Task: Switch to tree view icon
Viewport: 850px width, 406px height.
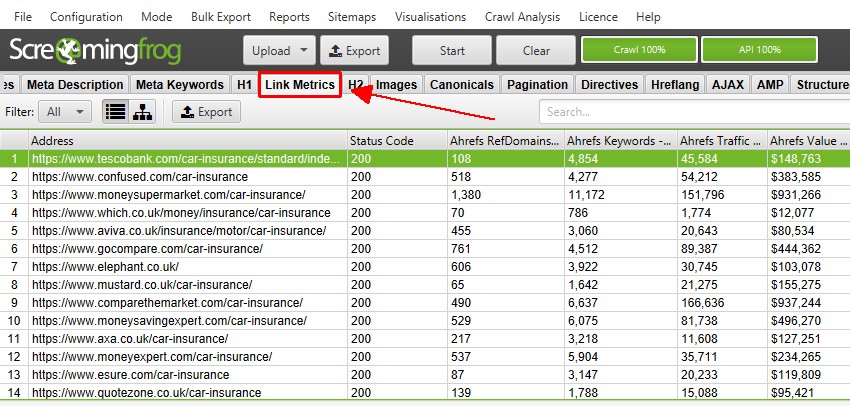Action: (143, 112)
